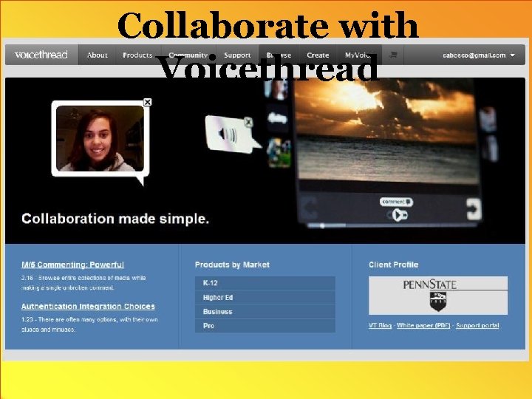This screenshot has height=399, width=532.
Task: Go to previous slide with left arrow
Action: (x=310, y=208)
